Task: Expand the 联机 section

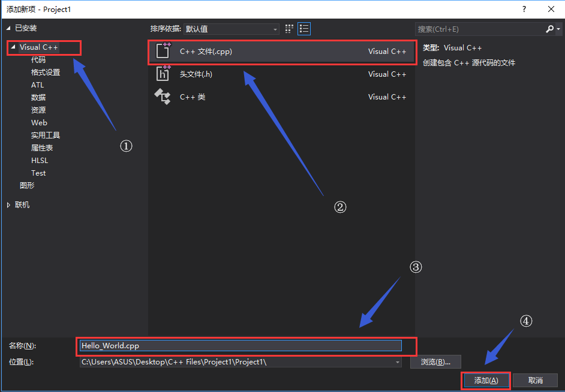Action: coord(9,205)
